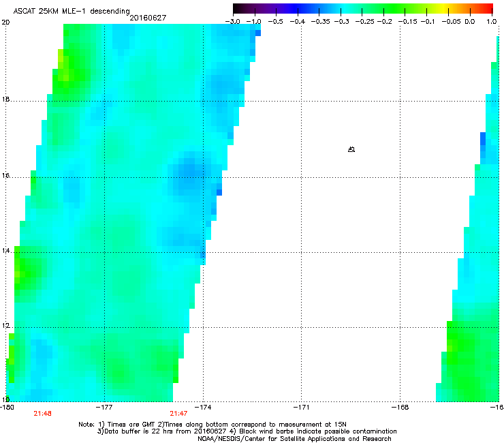
Task: Click the small island outline on the map
Action: click(351, 149)
